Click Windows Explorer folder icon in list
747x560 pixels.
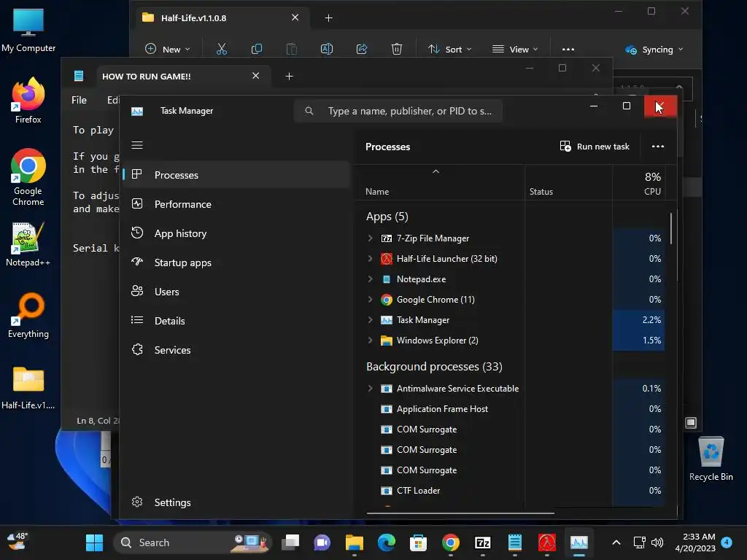pos(387,341)
